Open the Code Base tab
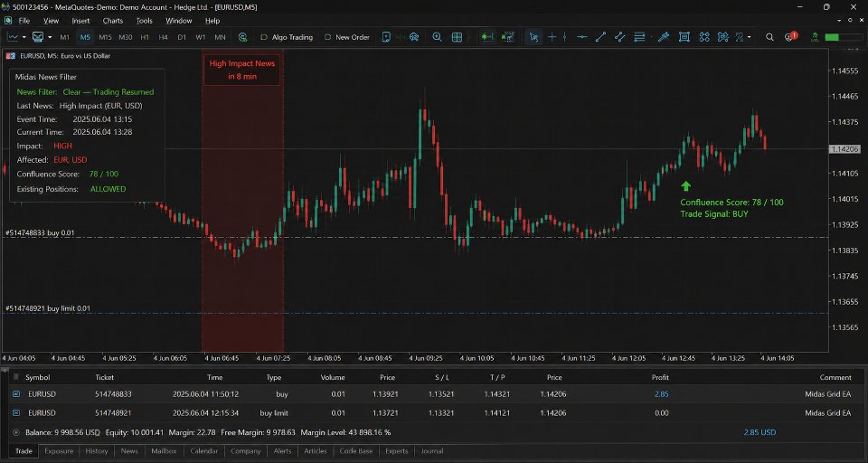The image size is (868, 463). coord(356,451)
